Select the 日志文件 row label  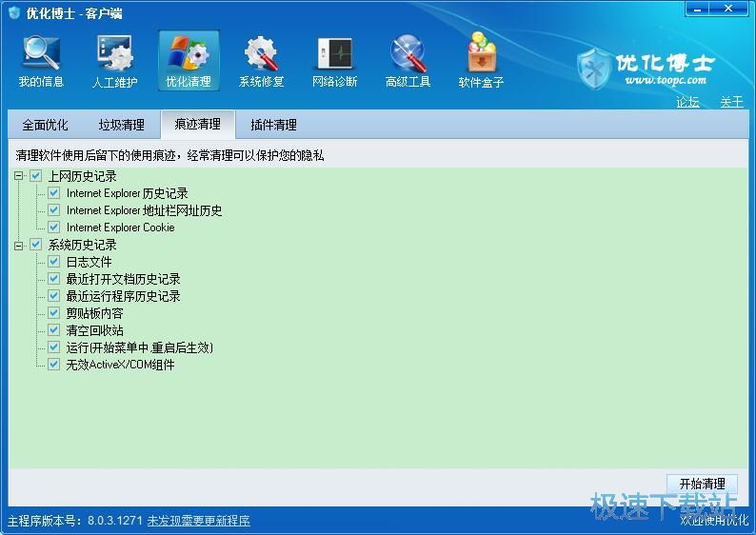(x=89, y=262)
